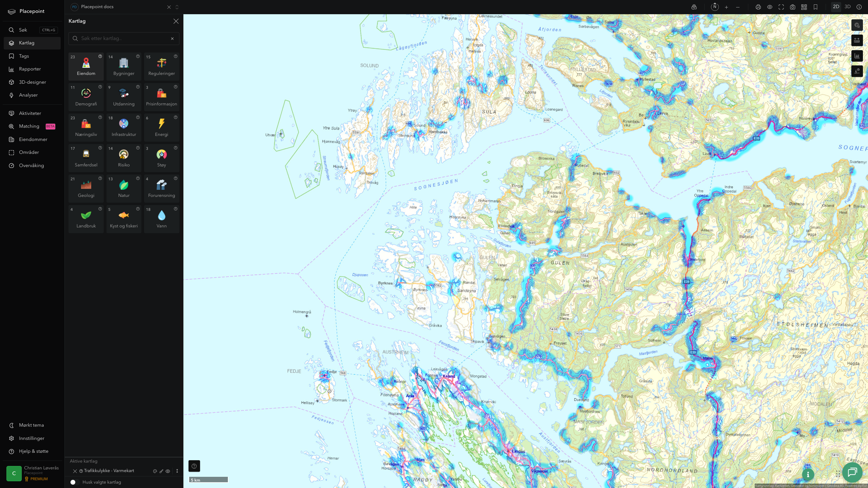Click the map location pin icon in top bar
Image resolution: width=868 pixels, height=488 pixels.
tap(694, 7)
